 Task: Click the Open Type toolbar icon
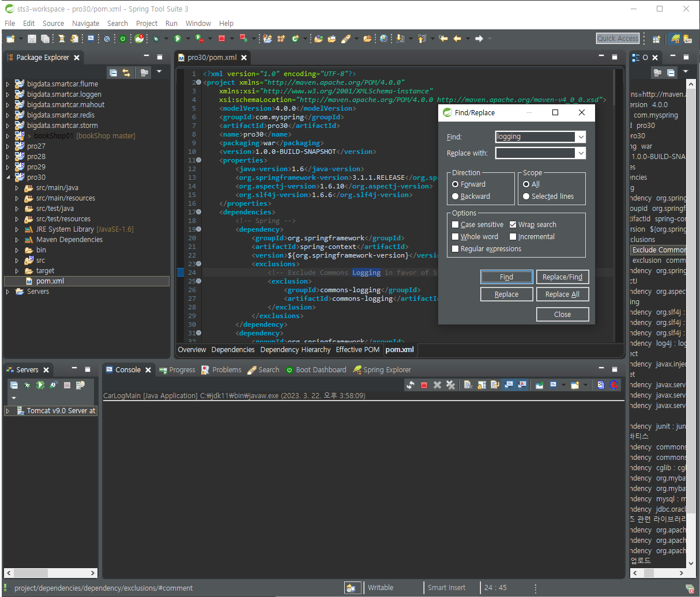click(318, 39)
